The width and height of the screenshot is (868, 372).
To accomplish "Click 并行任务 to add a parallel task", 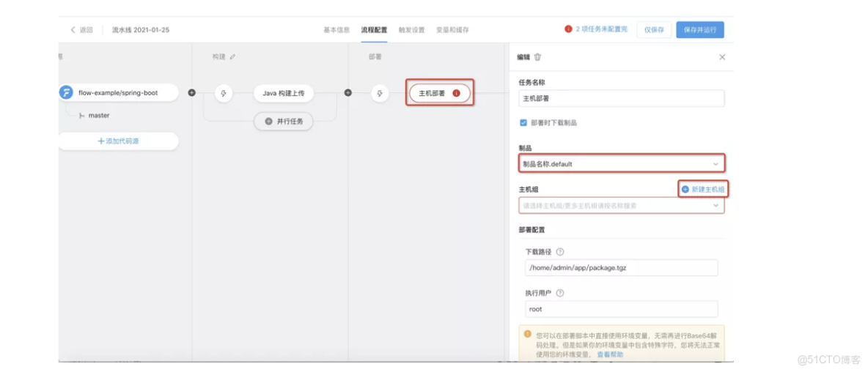I will pos(284,122).
